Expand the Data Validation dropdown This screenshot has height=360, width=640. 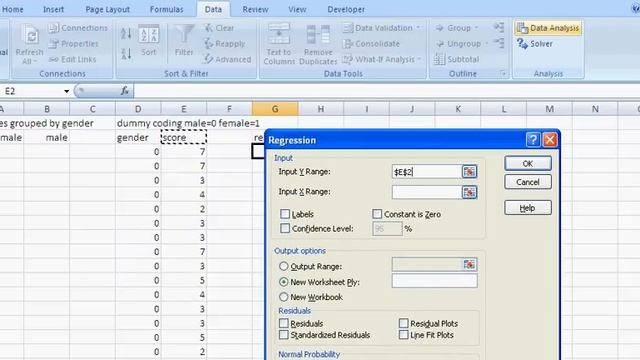click(x=418, y=28)
